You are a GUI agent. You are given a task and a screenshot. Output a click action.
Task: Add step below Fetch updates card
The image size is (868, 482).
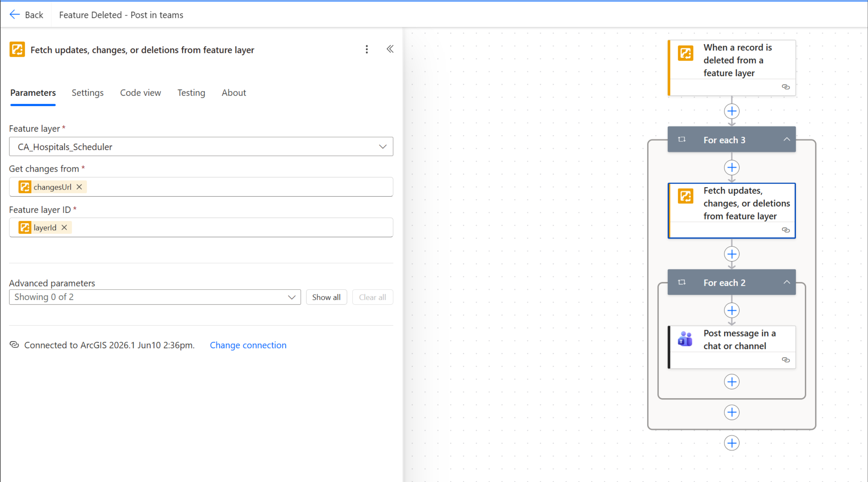click(x=731, y=254)
